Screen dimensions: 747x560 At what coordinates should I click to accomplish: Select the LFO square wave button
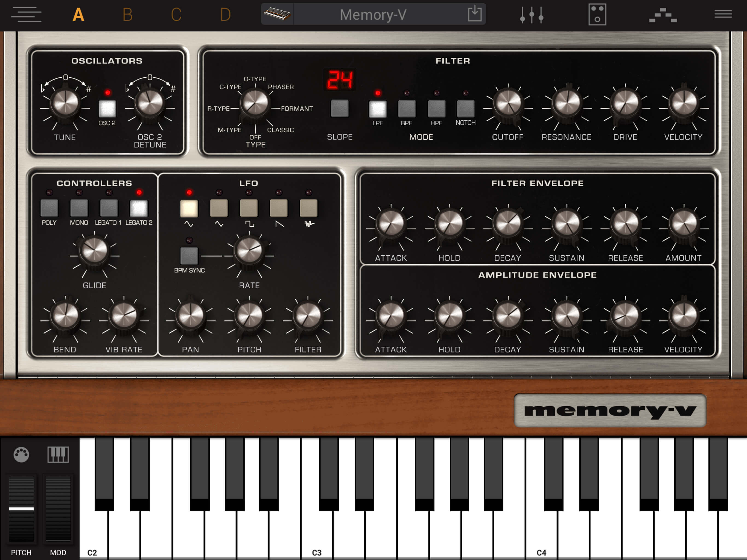point(249,208)
